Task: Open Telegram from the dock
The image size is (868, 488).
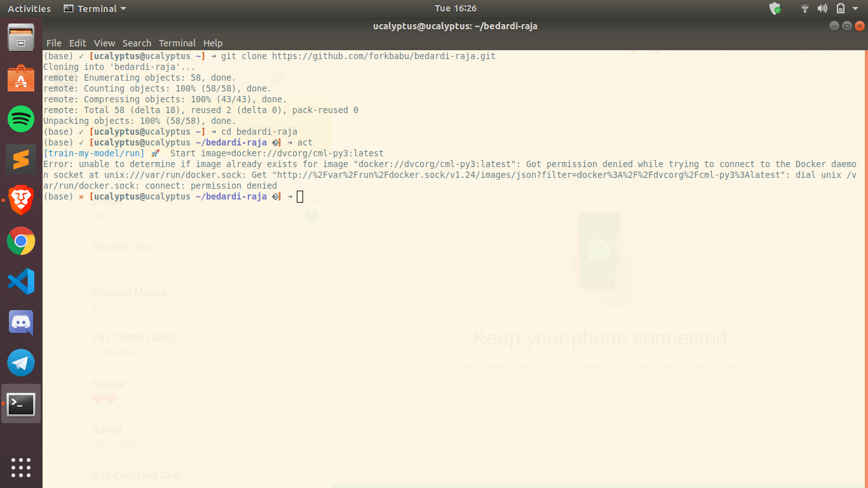Action: [x=21, y=363]
